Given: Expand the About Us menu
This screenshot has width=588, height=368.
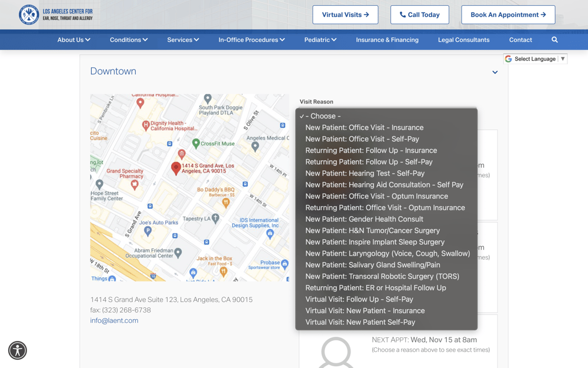Looking at the screenshot, I should coord(73,40).
